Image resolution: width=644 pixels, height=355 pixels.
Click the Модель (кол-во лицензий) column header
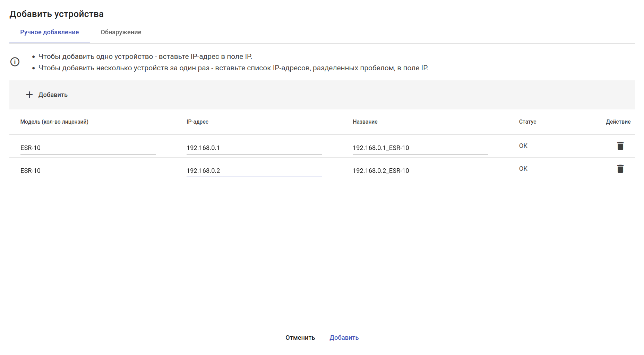54,122
